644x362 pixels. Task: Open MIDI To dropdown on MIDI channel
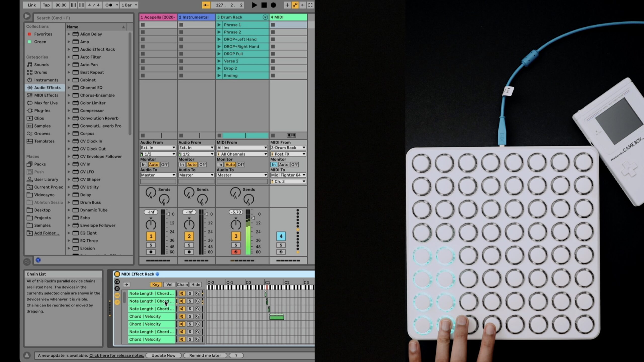point(288,175)
